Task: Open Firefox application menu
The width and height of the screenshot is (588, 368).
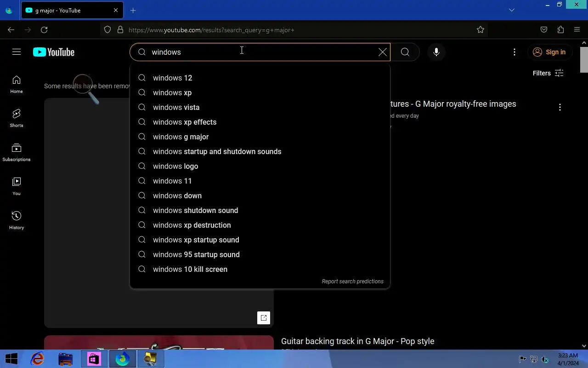Action: pos(577,30)
